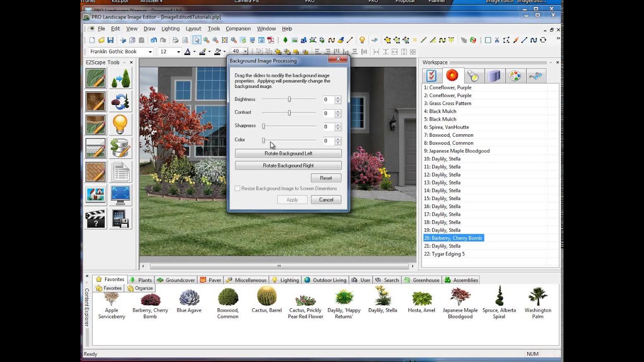Select the edging drawing tool in EZScape Tools
644x362 pixels.
pyautogui.click(x=96, y=125)
